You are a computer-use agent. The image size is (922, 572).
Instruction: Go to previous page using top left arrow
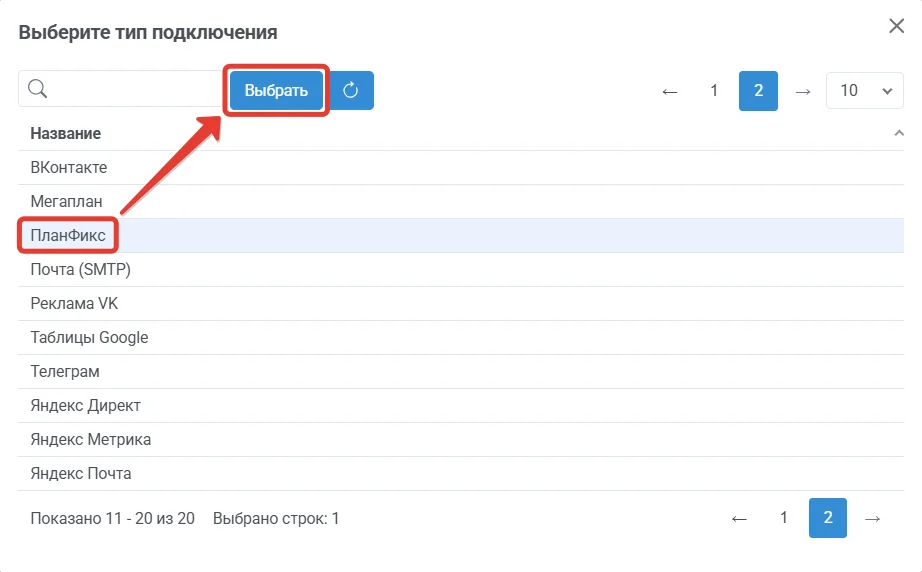tap(670, 91)
